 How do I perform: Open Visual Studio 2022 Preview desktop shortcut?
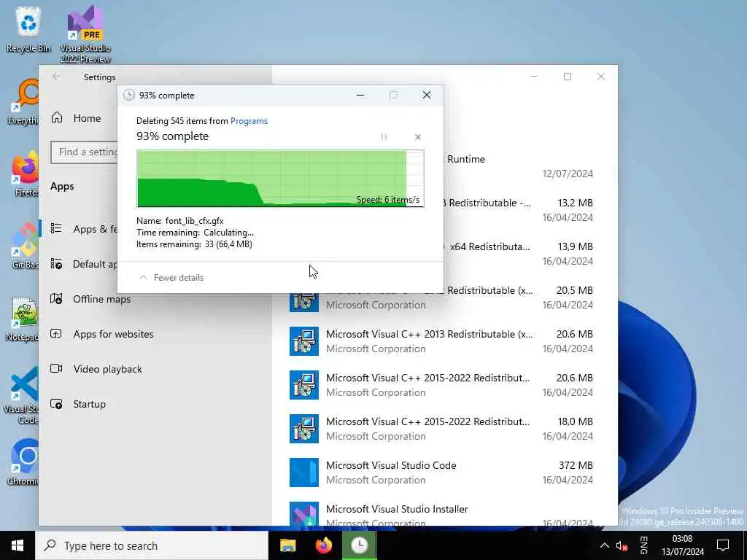[85, 34]
